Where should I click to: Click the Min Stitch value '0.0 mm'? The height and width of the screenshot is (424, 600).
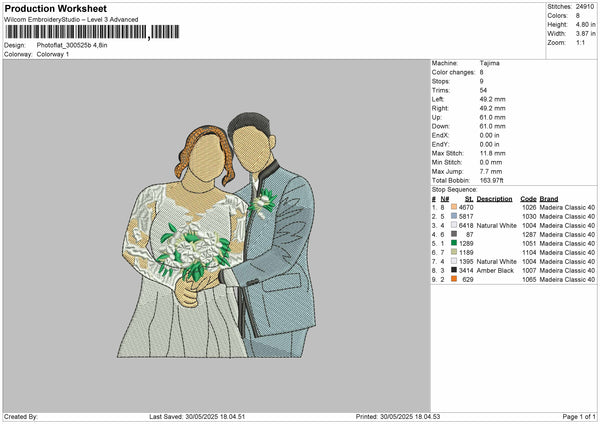pyautogui.click(x=491, y=162)
